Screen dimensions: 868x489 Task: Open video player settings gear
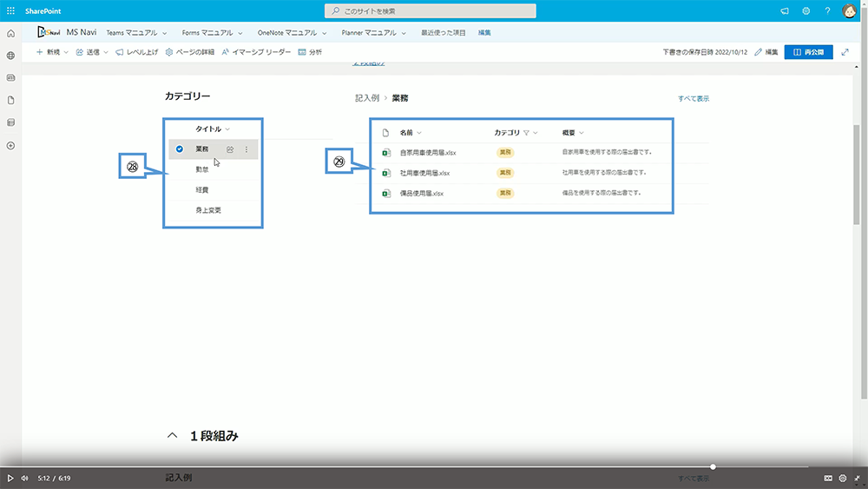point(843,478)
